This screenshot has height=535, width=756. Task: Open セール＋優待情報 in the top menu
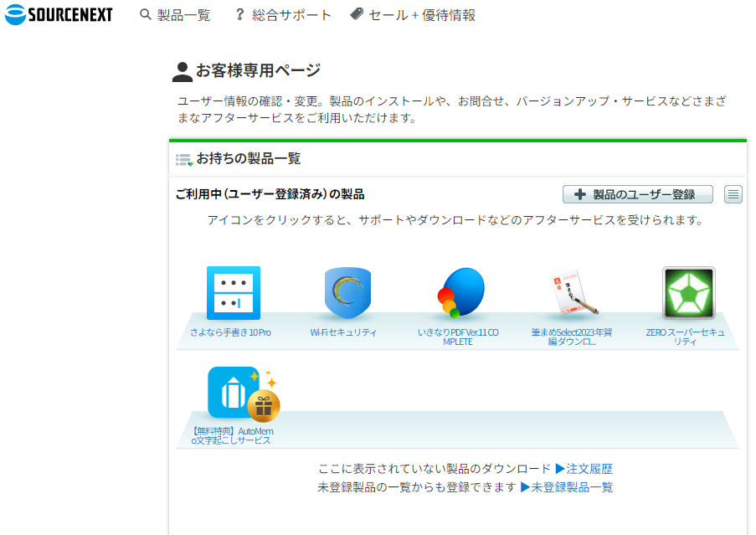(x=413, y=15)
